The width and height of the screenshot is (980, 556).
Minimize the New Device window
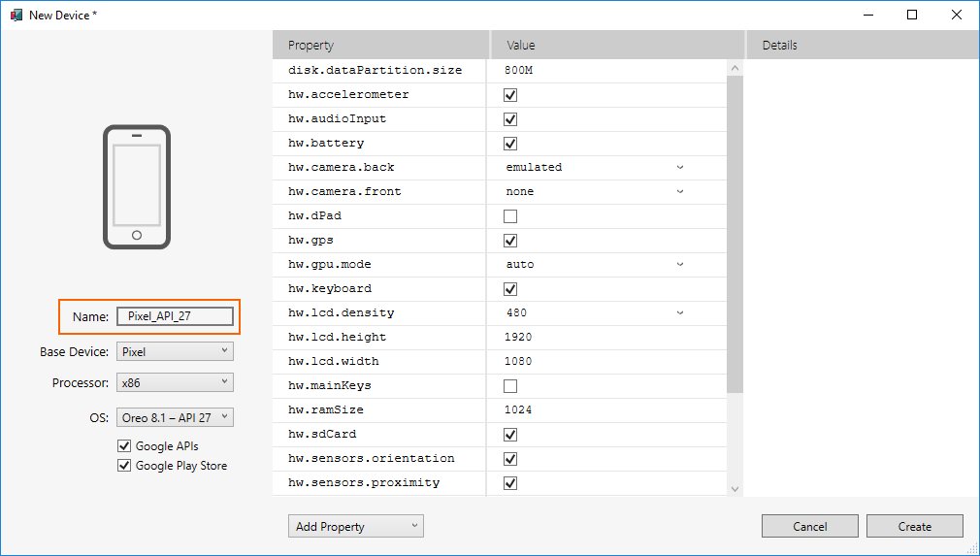868,15
